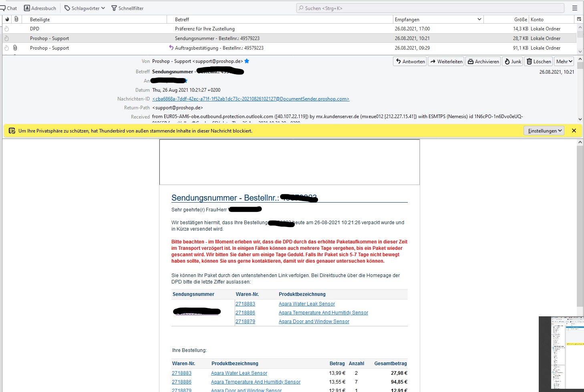The height and width of the screenshot is (392, 584).
Task: Click the Antworten reply button
Action: (410, 61)
